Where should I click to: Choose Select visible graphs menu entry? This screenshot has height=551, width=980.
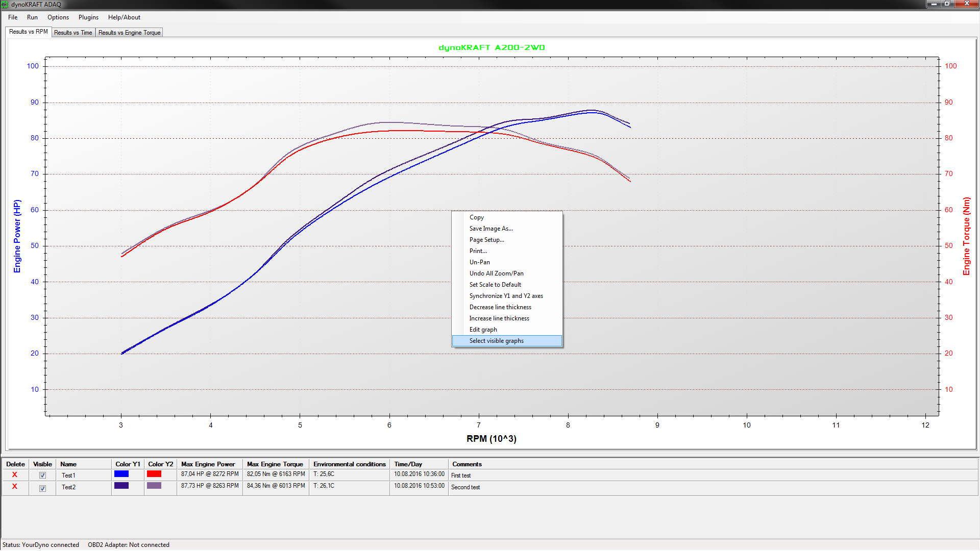(496, 341)
